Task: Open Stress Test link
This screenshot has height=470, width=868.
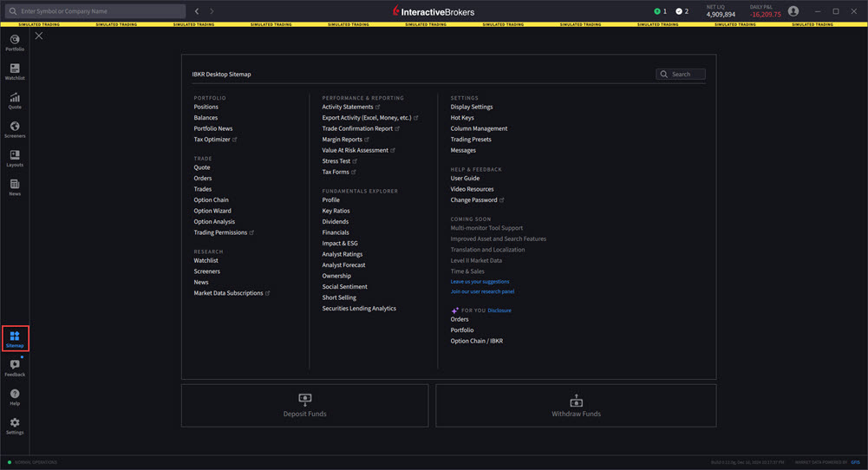Action: (x=339, y=161)
